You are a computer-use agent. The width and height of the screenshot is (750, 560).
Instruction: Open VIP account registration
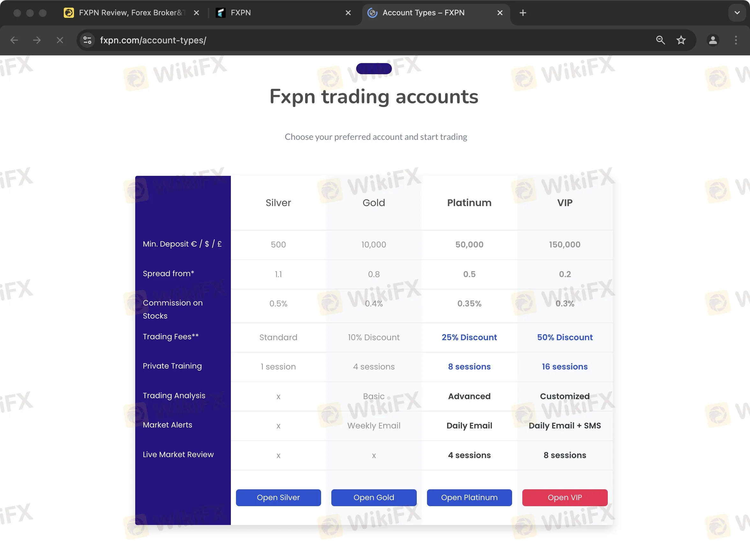(564, 498)
